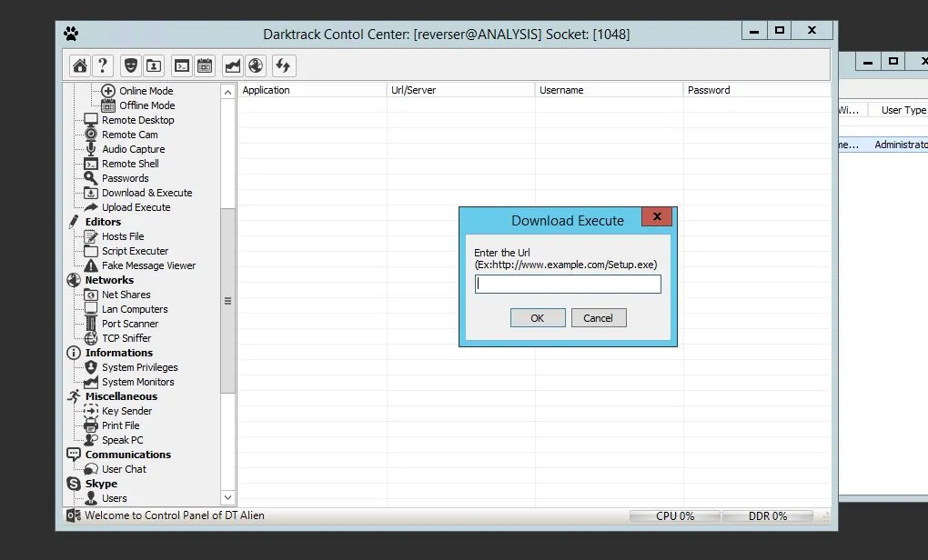Viewport: 928px width, 560px height.
Task: Open System Privileges
Action: (x=140, y=367)
